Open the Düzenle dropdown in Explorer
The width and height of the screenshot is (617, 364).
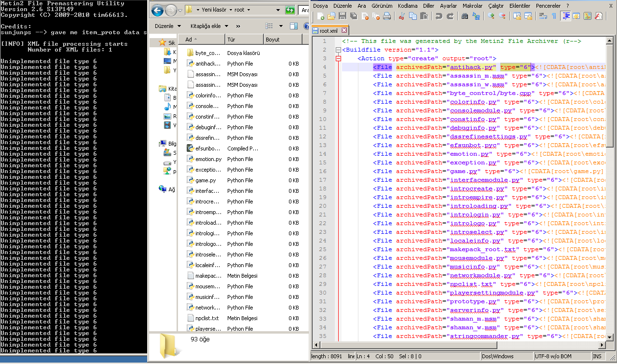(x=168, y=26)
